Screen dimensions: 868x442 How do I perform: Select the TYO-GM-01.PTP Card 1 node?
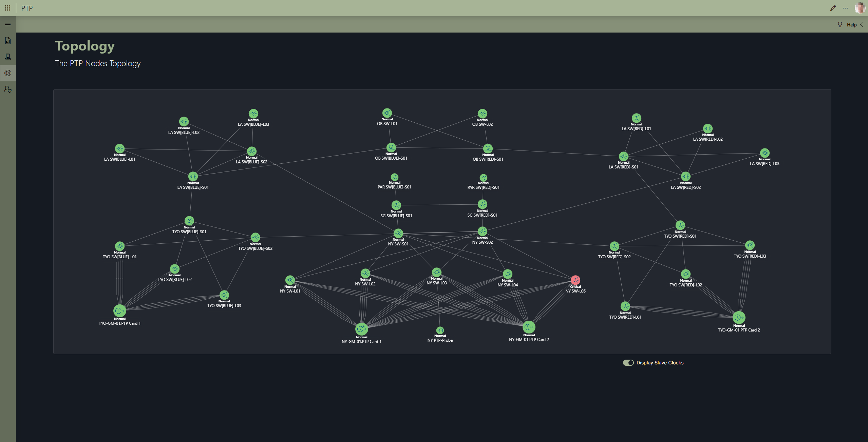119,310
